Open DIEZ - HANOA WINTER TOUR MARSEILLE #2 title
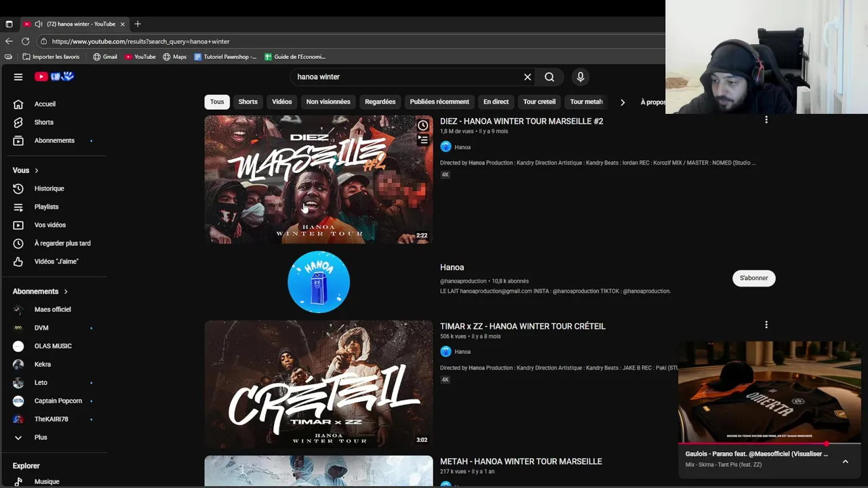This screenshot has width=868, height=488. click(521, 121)
